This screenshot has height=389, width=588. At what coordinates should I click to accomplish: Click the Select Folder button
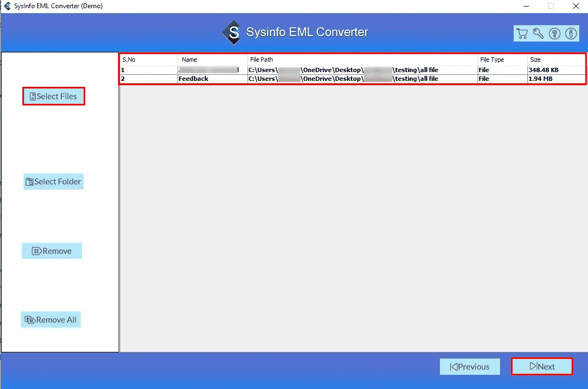(54, 181)
